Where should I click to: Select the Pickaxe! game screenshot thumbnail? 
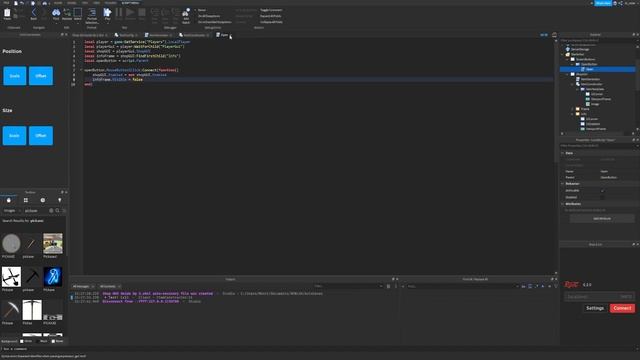[53, 244]
